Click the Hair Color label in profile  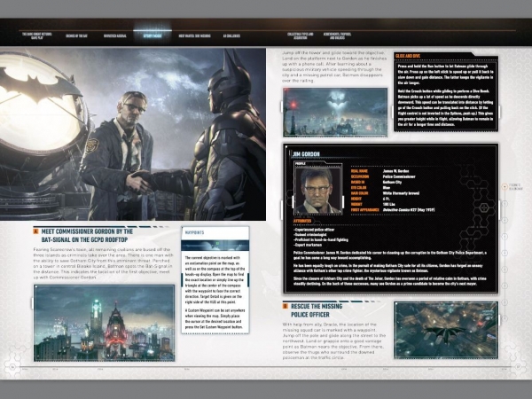tap(359, 193)
